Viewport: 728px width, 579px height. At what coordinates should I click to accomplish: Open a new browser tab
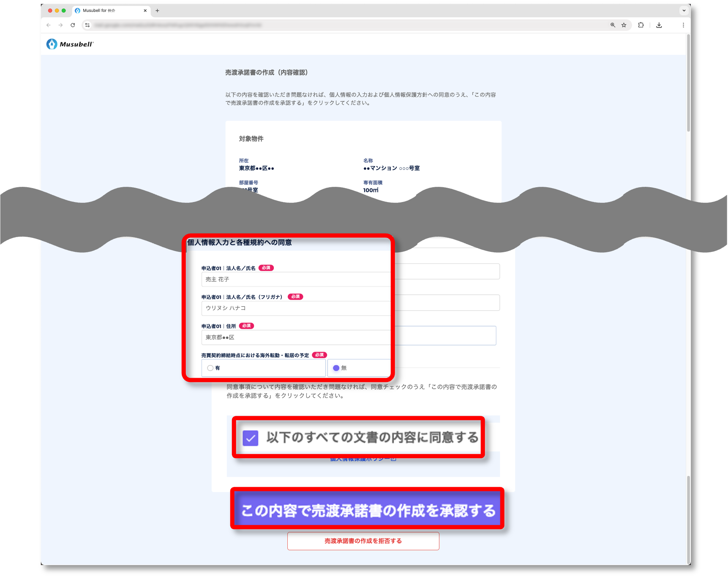(157, 11)
